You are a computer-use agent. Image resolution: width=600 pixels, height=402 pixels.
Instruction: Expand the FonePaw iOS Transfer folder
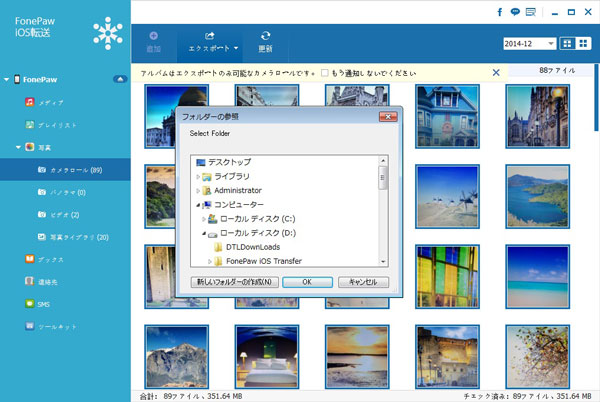pos(210,262)
